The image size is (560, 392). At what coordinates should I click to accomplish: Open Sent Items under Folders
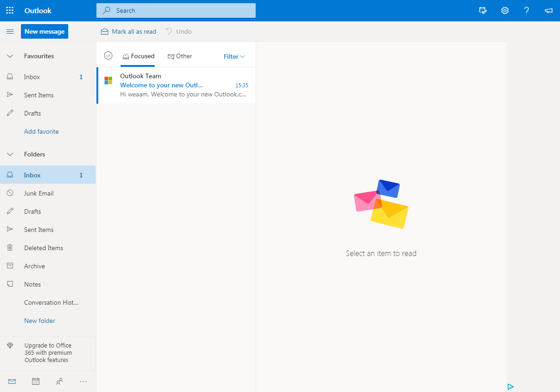tap(48, 230)
